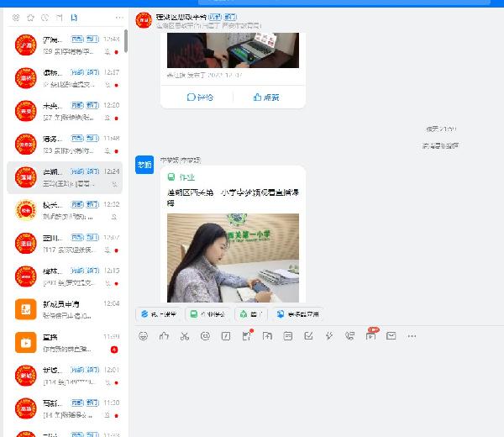Click the conversation list scrollbar
The height and width of the screenshot is (437, 504).
(x=126, y=41)
